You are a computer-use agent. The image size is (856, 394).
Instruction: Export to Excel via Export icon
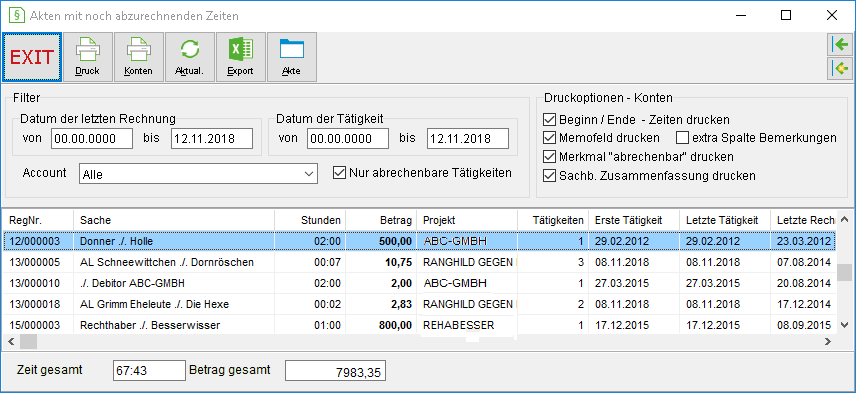241,57
